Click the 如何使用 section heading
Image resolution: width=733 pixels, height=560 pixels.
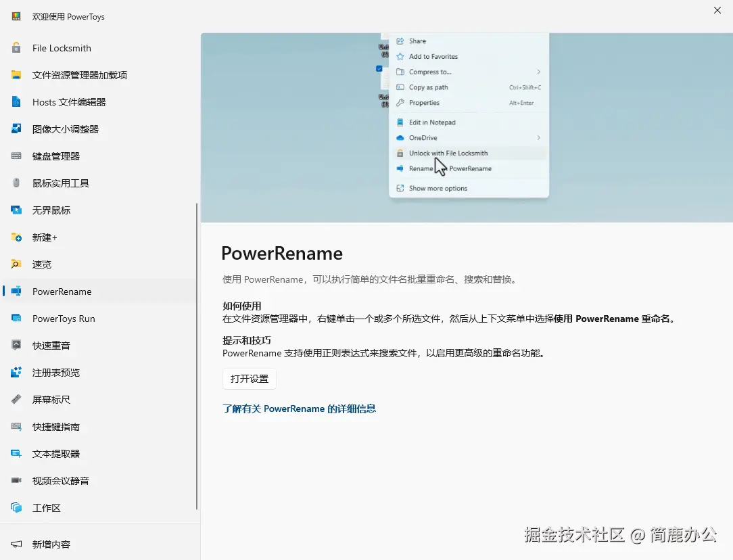point(241,306)
